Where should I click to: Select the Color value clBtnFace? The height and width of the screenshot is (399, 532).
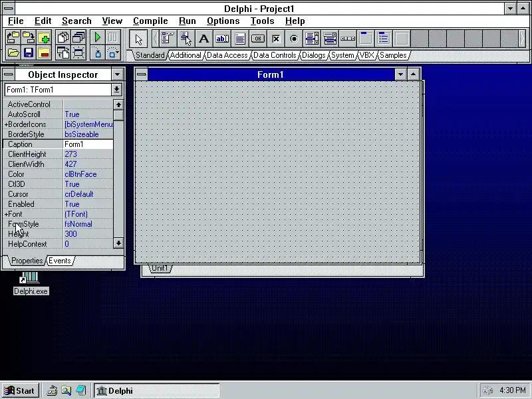click(x=88, y=174)
